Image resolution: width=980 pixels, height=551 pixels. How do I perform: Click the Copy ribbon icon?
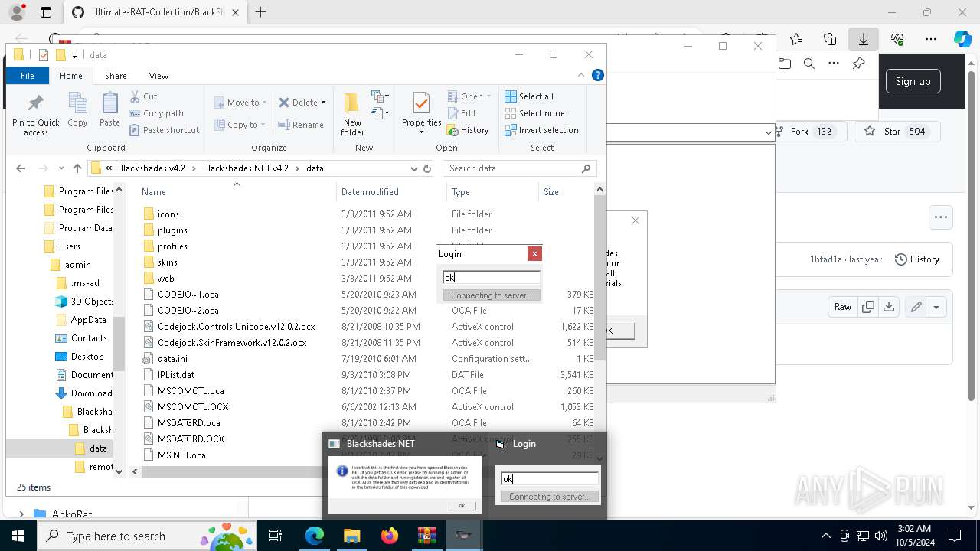click(x=77, y=110)
